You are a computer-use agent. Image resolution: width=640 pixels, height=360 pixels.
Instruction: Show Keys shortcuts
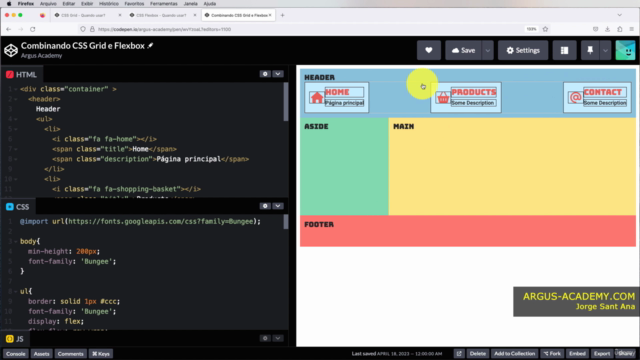101,353
